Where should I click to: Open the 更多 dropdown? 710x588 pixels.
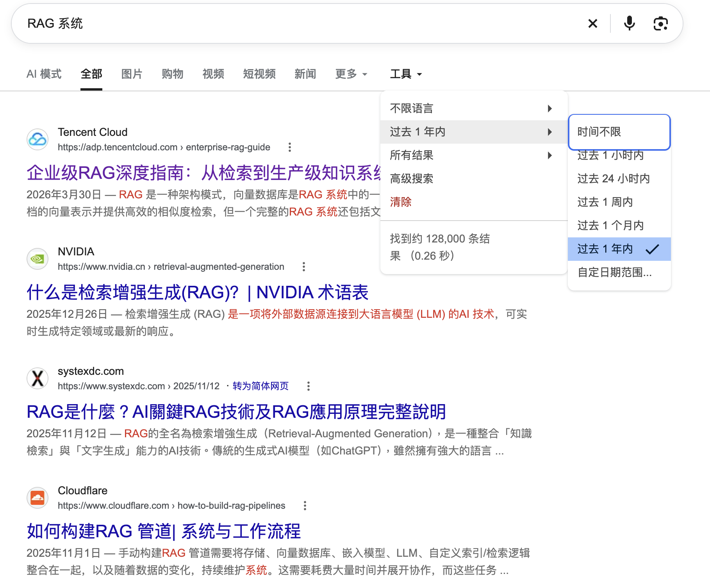(x=351, y=74)
